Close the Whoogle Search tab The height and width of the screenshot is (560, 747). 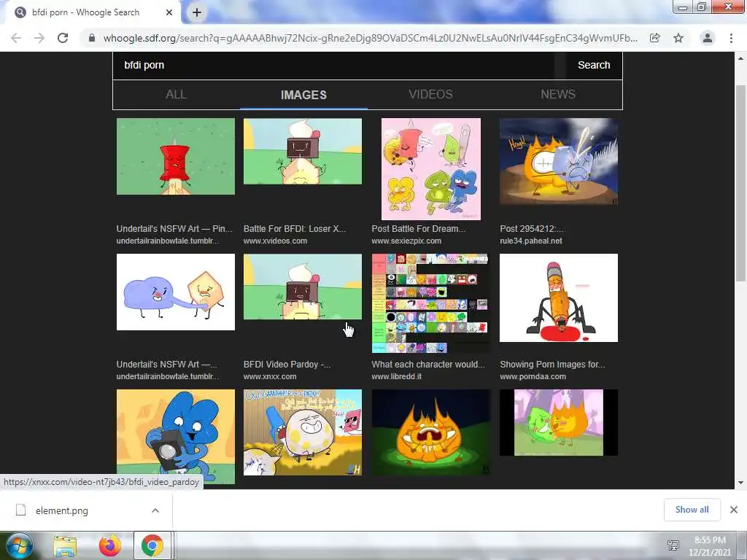click(x=169, y=12)
